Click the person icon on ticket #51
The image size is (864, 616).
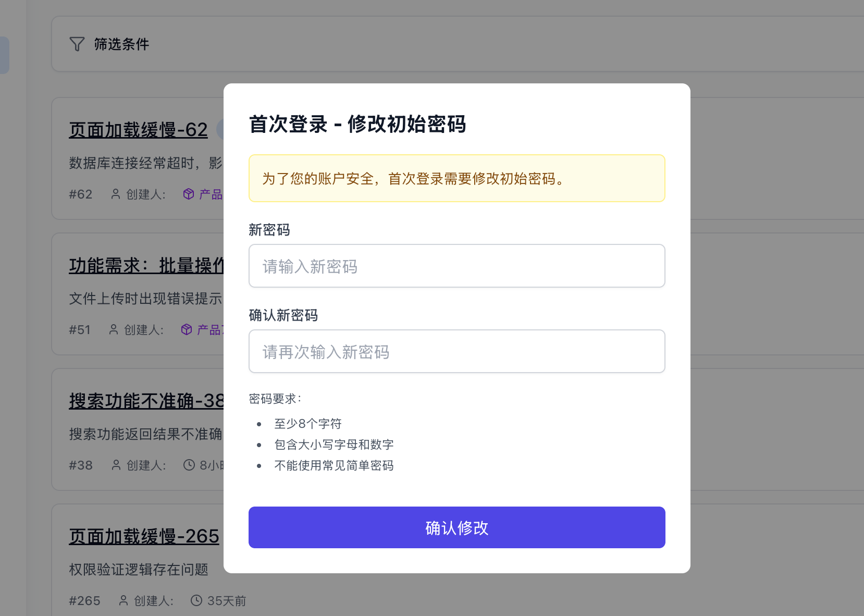tap(114, 329)
